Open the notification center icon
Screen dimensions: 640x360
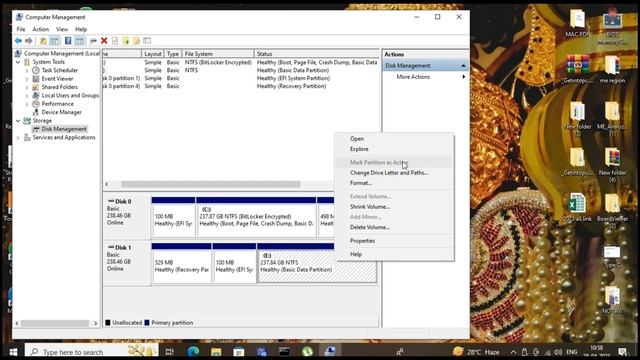[x=622, y=352]
